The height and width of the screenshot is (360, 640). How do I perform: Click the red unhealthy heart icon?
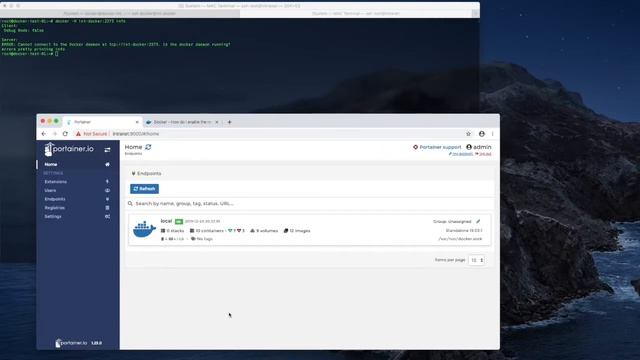pos(239,231)
